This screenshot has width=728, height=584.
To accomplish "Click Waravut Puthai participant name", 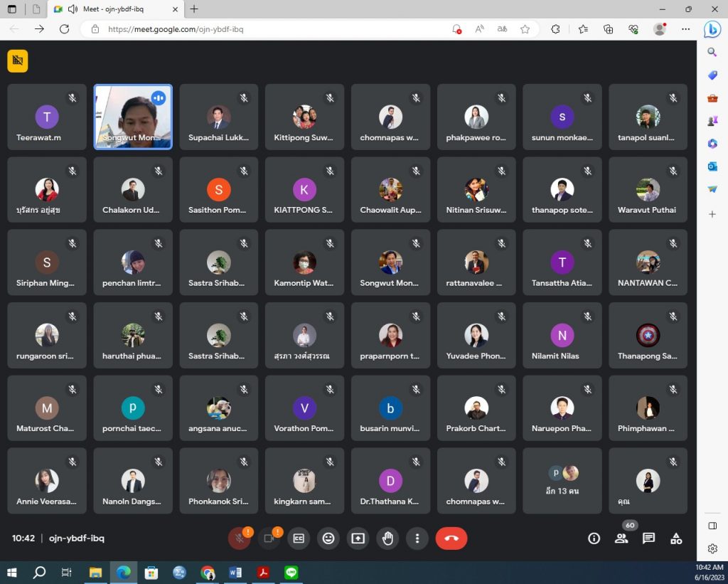I will coord(647,210).
